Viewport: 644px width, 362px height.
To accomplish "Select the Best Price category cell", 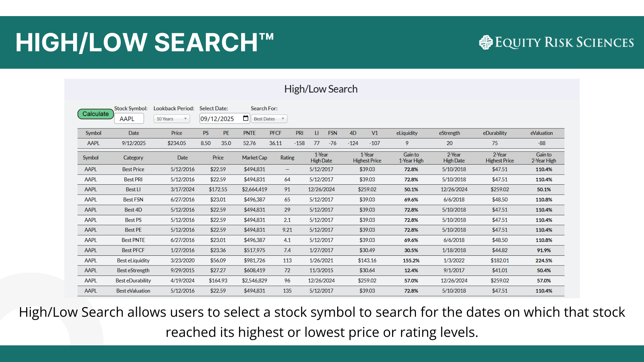I will coord(133,169).
